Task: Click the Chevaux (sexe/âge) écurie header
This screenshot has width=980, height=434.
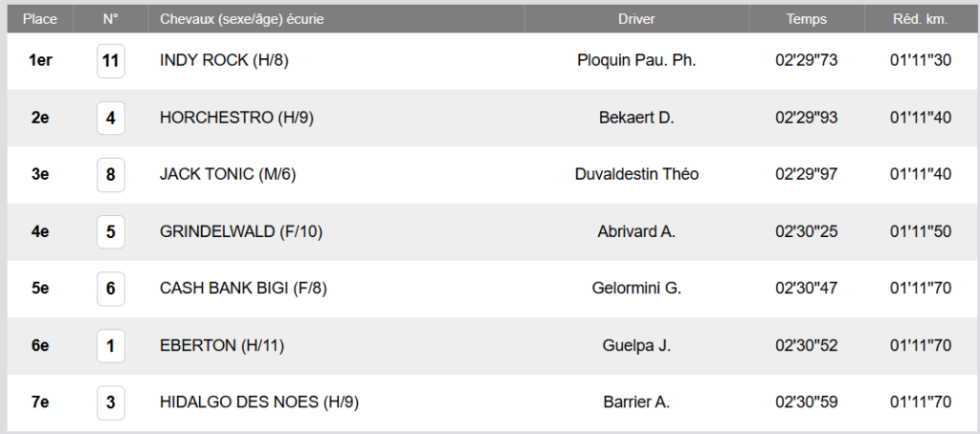Action: click(242, 19)
